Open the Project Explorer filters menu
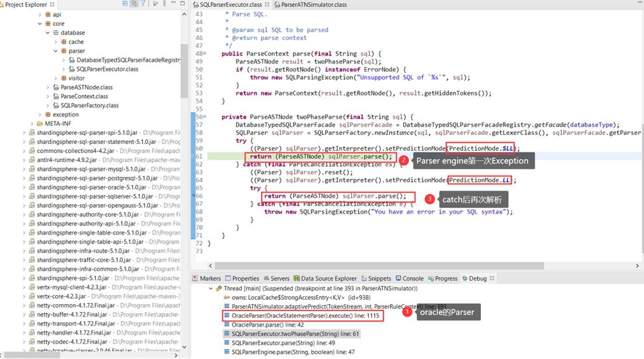The width and height of the screenshot is (644, 359). pyautogui.click(x=143, y=3)
